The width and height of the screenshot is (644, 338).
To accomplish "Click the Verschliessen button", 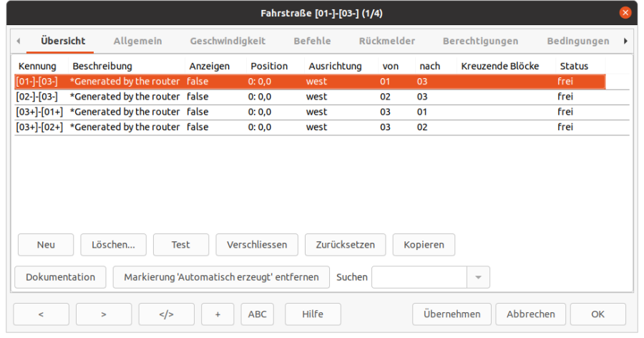I will point(257,245).
